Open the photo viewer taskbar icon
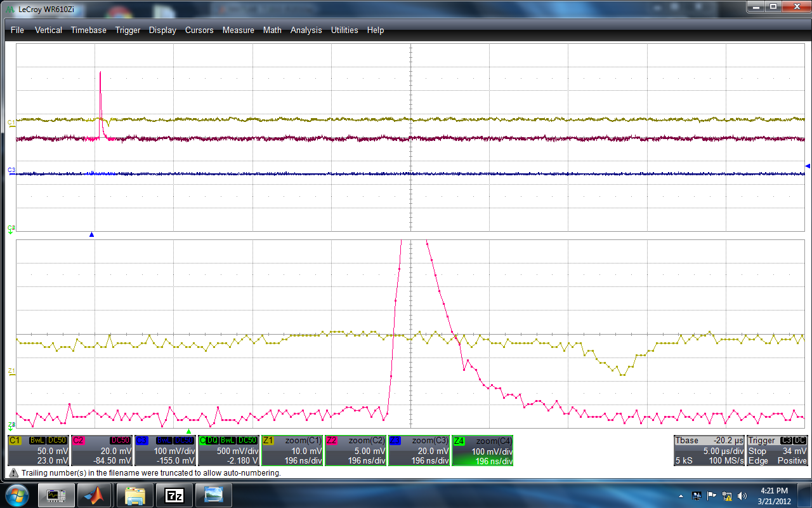Viewport: 812px width, 508px height. point(214,495)
